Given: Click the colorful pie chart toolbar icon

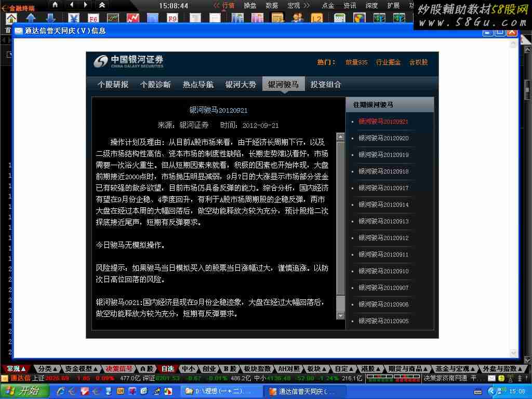Looking at the screenshot, I should coord(360,18).
